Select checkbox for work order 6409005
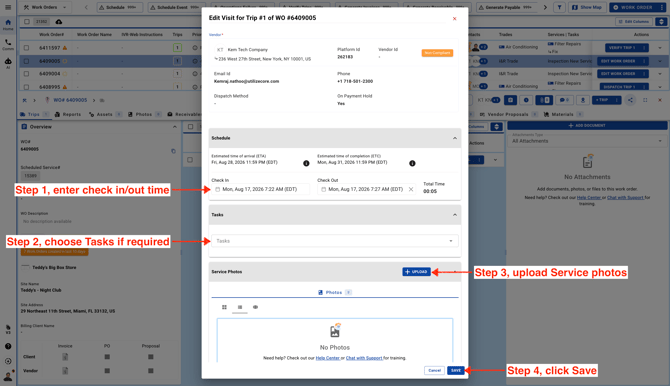 tap(26, 61)
